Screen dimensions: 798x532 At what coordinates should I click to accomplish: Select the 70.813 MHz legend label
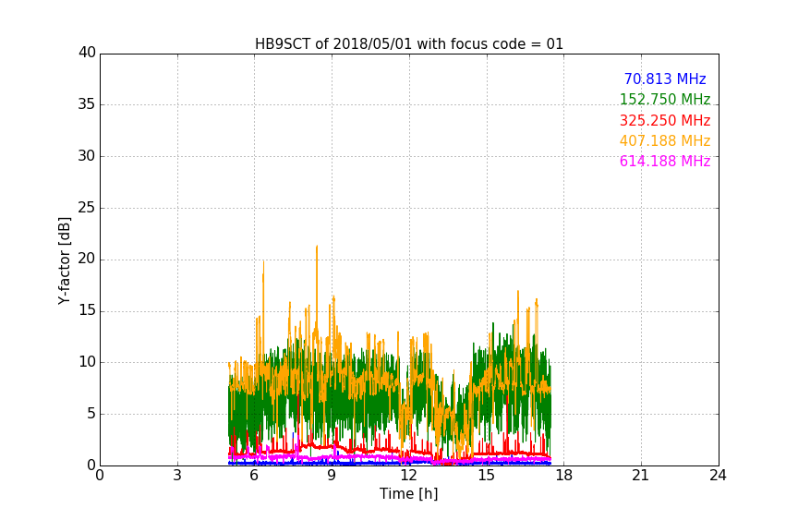coord(665,79)
